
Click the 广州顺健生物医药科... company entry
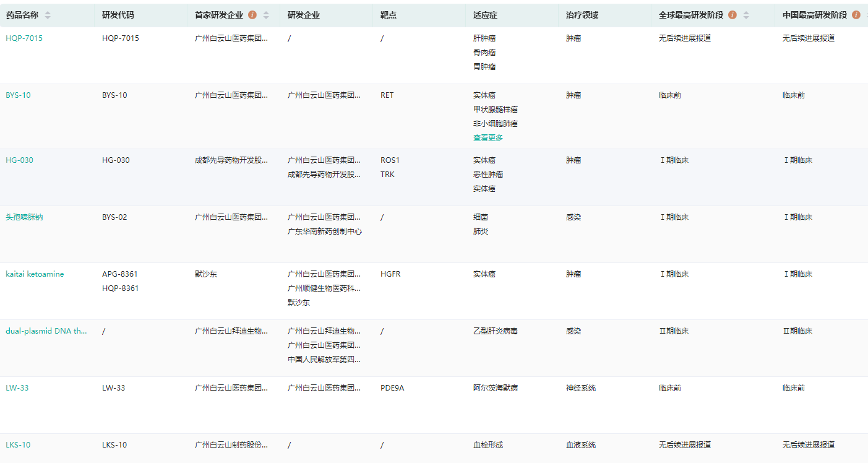[x=324, y=288]
